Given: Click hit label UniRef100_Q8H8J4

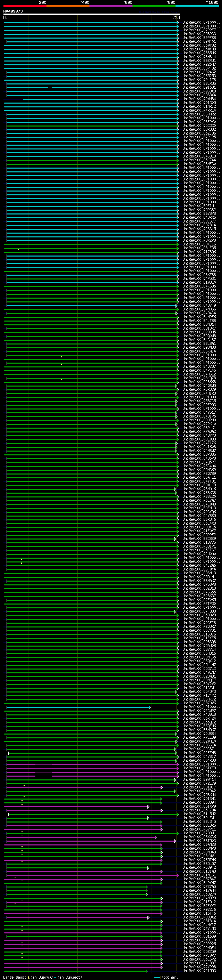Looking at the screenshot, I should [x=199, y=57].
